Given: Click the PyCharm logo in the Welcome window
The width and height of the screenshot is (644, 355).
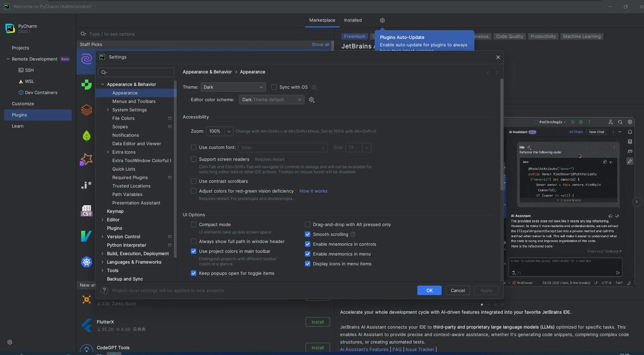Looking at the screenshot, I should pos(10,28).
